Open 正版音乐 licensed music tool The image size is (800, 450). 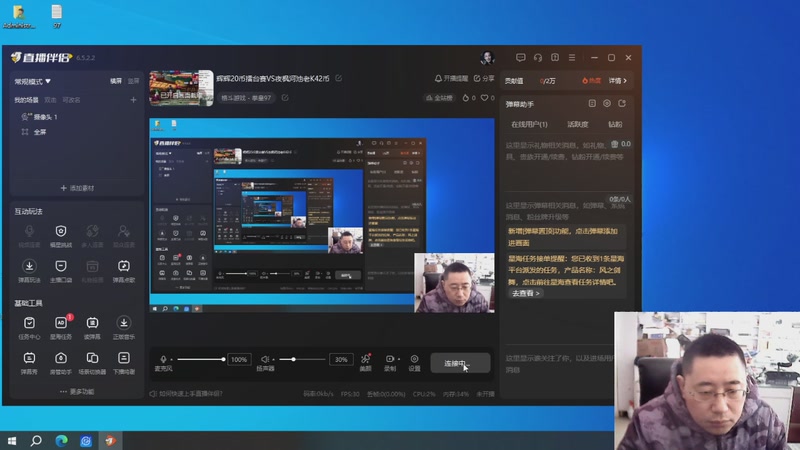[123, 328]
